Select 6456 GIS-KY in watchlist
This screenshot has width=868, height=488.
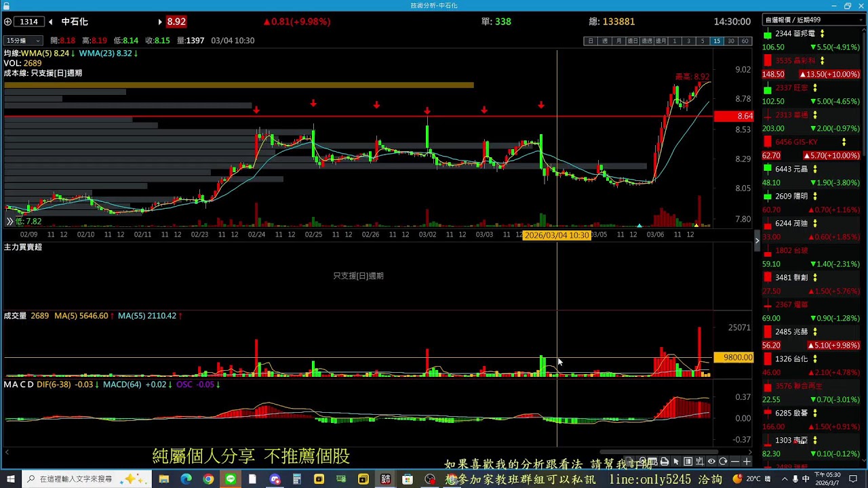coord(812,148)
